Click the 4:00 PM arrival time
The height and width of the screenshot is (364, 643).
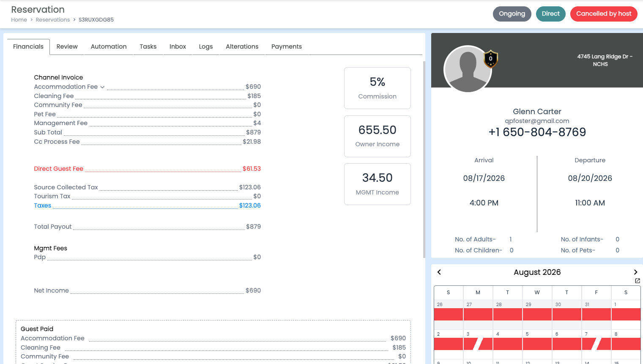point(484,203)
